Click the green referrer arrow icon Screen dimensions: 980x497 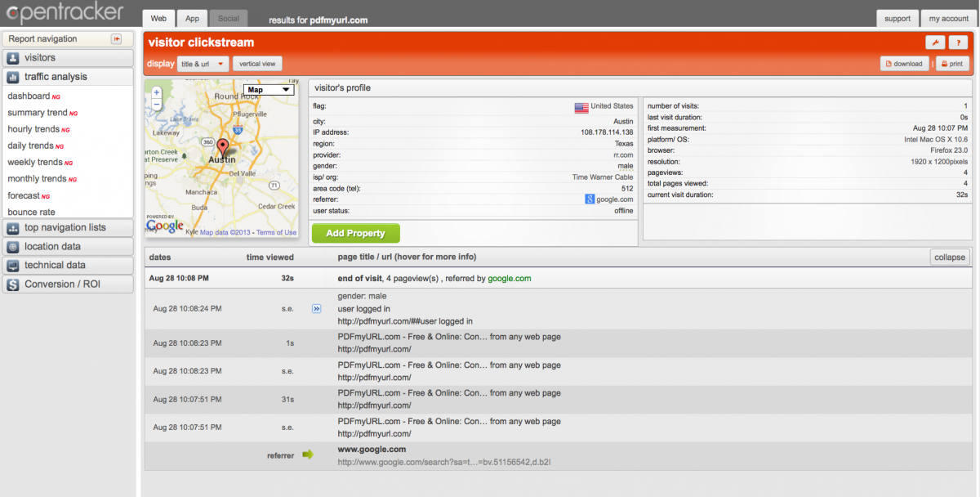(x=308, y=454)
